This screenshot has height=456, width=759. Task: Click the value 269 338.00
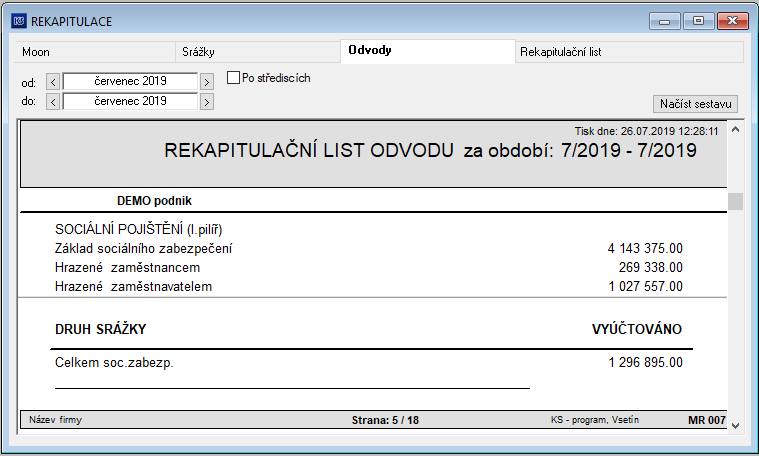[651, 267]
